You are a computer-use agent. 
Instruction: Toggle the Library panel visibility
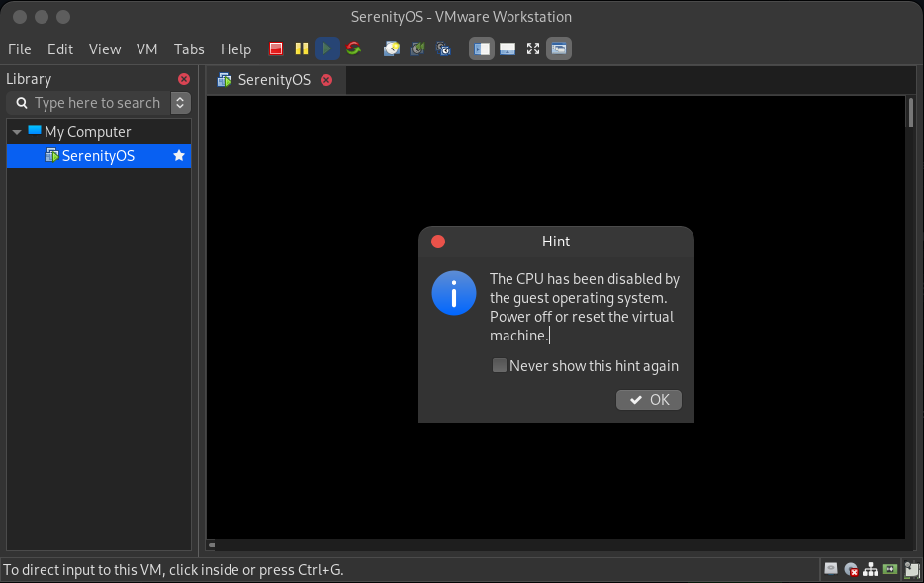[482, 48]
